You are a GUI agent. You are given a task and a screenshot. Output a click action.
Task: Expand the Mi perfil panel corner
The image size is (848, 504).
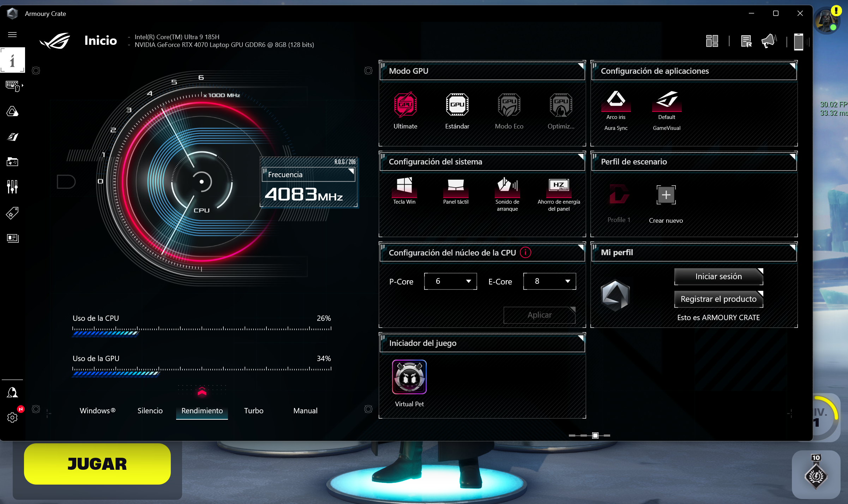pyautogui.click(x=792, y=247)
